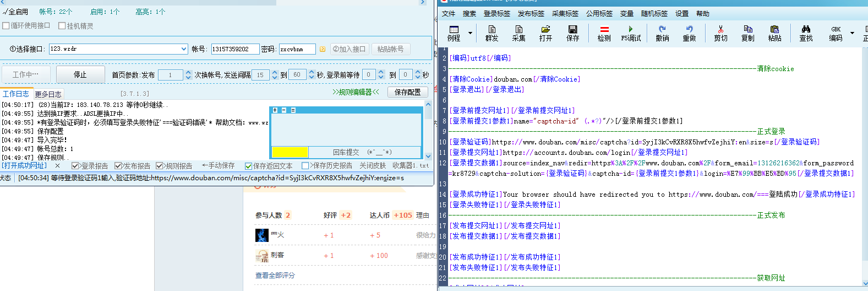Click the plus icon in captcha popup

[275, 110]
